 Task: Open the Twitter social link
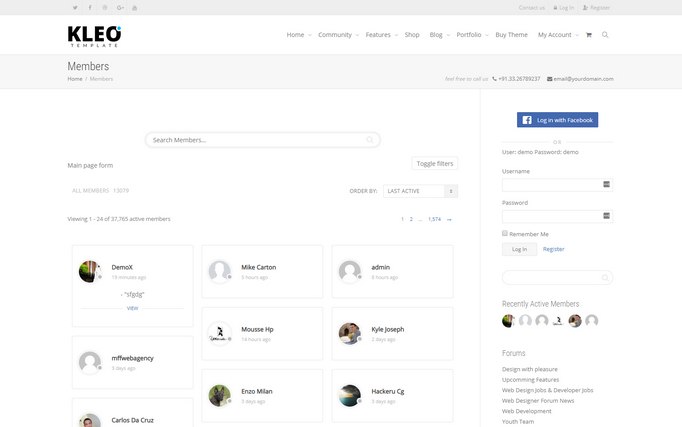(75, 7)
